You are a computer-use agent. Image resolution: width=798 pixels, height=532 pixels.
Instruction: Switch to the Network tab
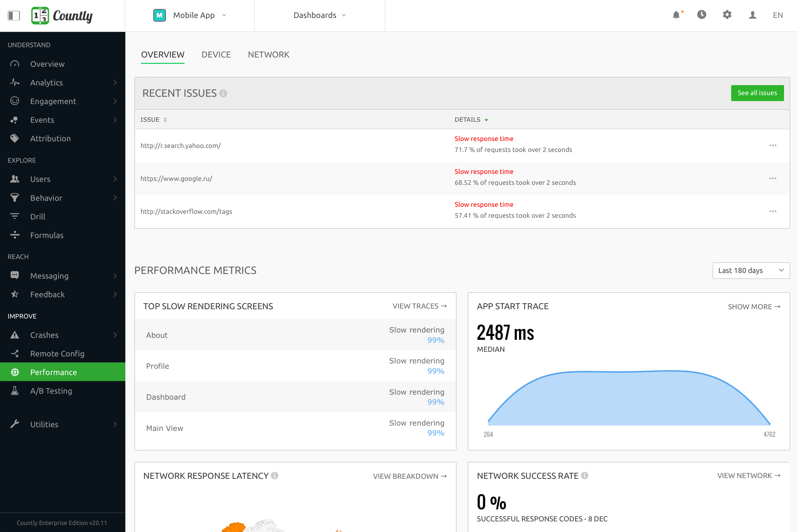coord(268,55)
